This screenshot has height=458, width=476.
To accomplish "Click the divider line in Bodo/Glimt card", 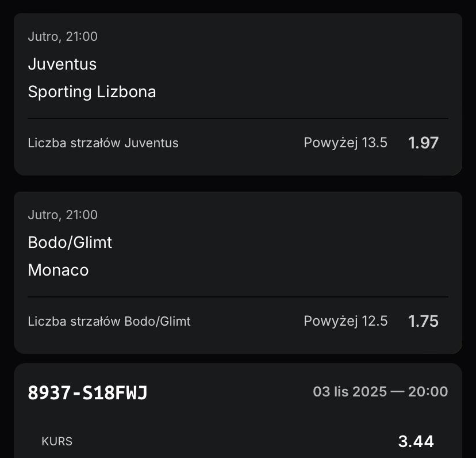I will 238,297.
